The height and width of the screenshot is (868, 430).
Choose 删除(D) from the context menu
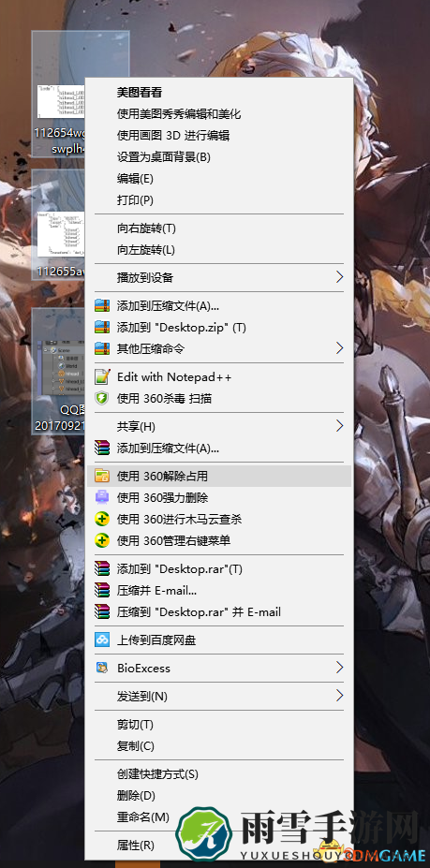136,796
